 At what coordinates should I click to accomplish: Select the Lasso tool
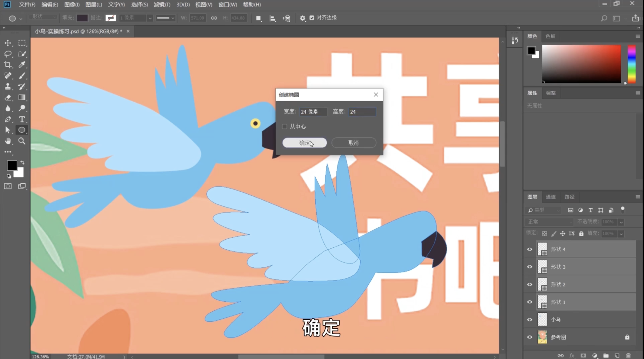click(8, 54)
